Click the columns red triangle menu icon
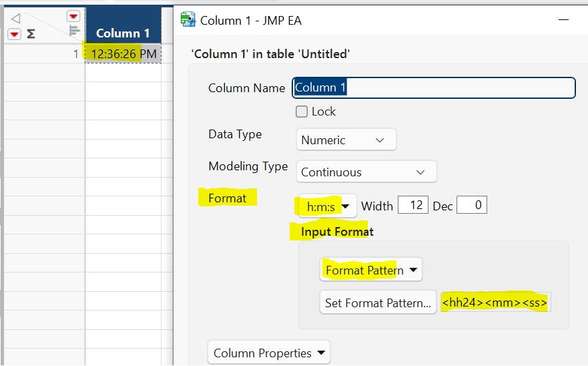The width and height of the screenshot is (588, 366). [x=73, y=16]
